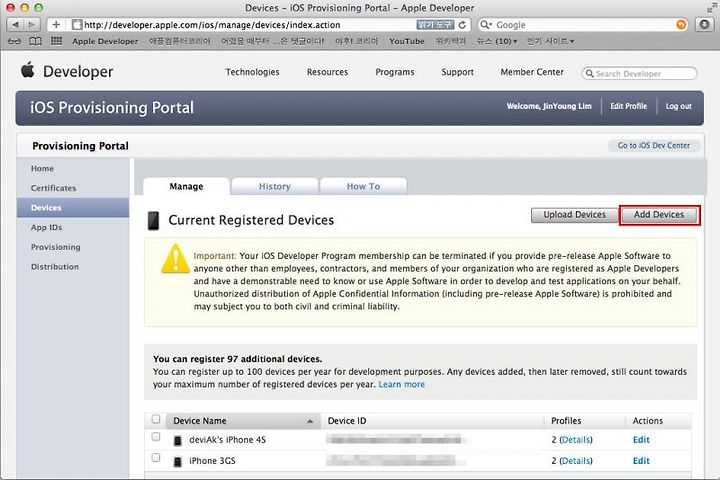This screenshot has height=480, width=720.
Task: Click the phone icon beside Current Registered Devices
Action: [x=153, y=220]
